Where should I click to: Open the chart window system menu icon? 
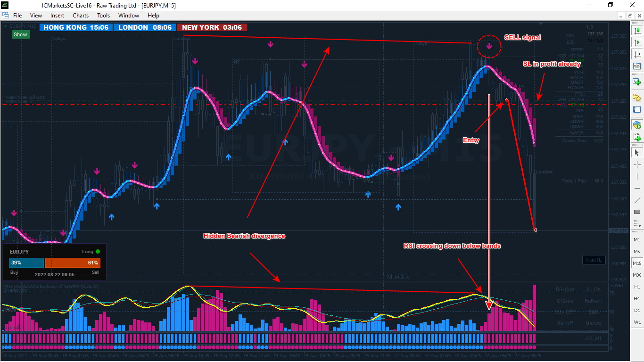click(x=6, y=16)
